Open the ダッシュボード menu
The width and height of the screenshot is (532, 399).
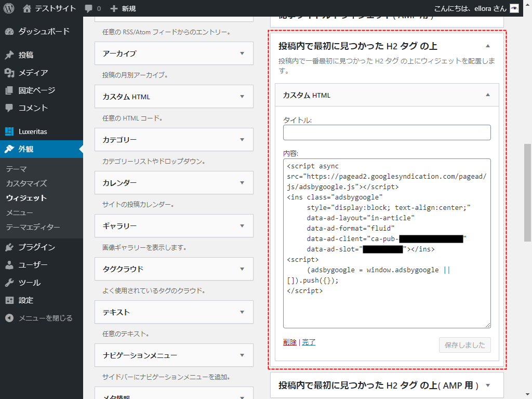pyautogui.click(x=42, y=32)
